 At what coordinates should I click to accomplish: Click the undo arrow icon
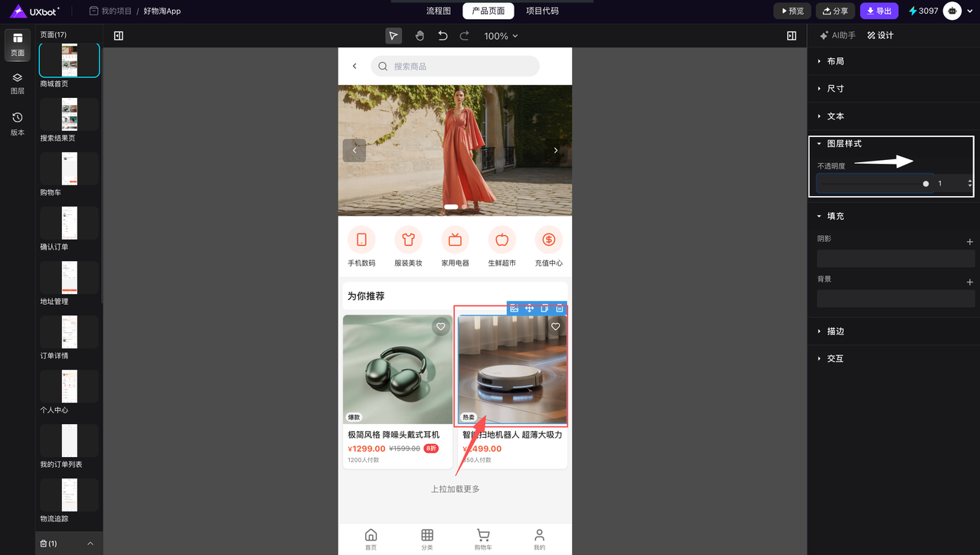(x=443, y=36)
